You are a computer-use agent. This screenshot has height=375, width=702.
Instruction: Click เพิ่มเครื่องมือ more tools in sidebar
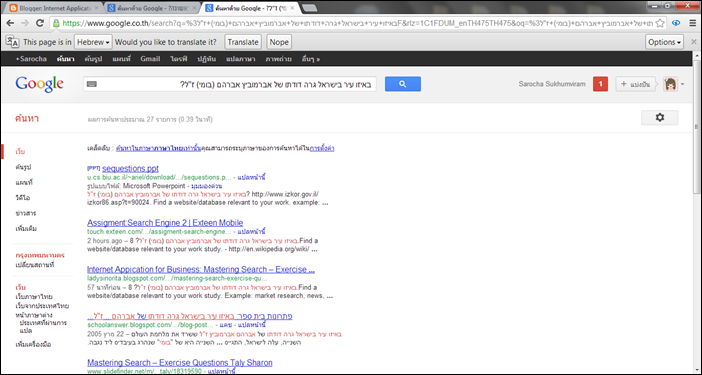[33, 344]
